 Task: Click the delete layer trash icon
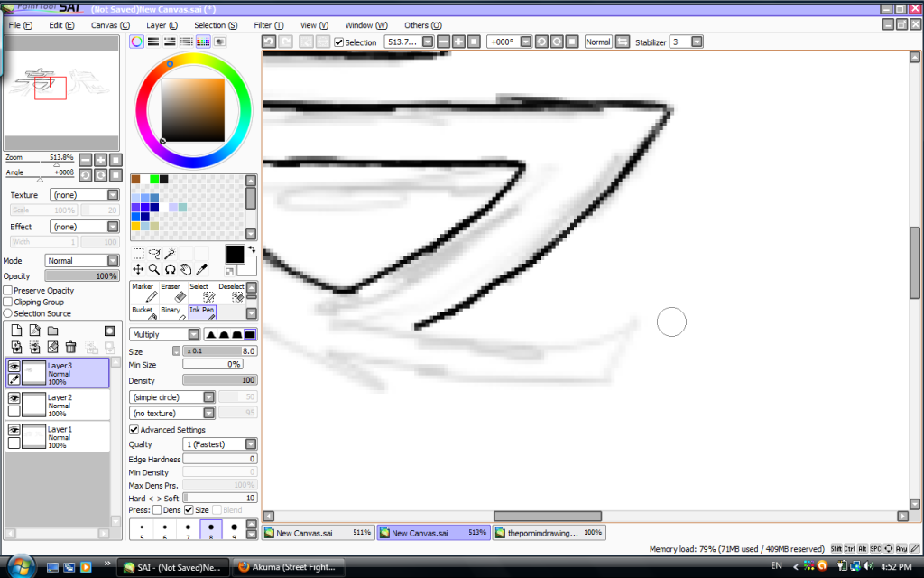(x=70, y=347)
